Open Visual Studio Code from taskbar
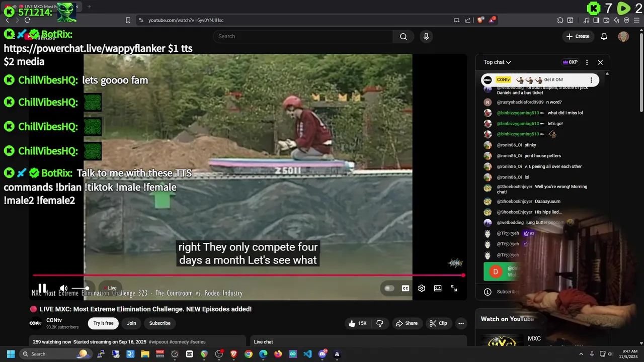Screen dimensions: 644x362 (x=307, y=354)
